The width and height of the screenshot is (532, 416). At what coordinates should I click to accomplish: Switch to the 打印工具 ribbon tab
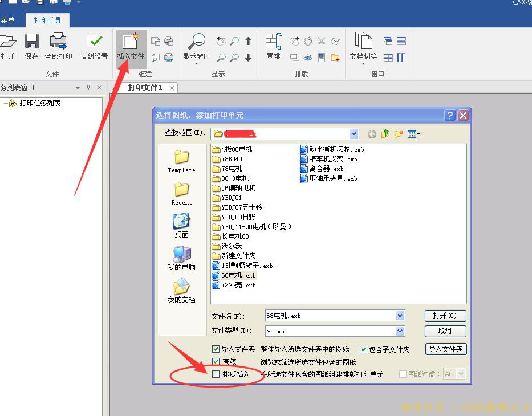pyautogui.click(x=48, y=21)
